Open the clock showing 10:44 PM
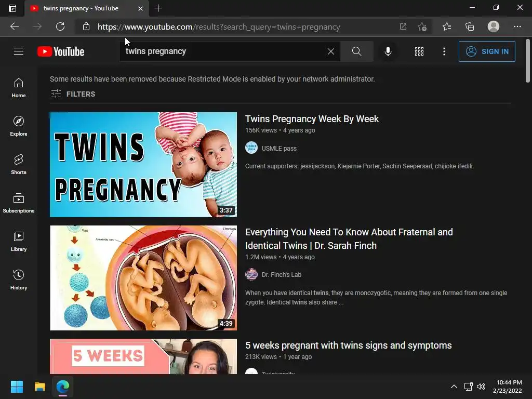This screenshot has width=532, height=399. [x=507, y=387]
